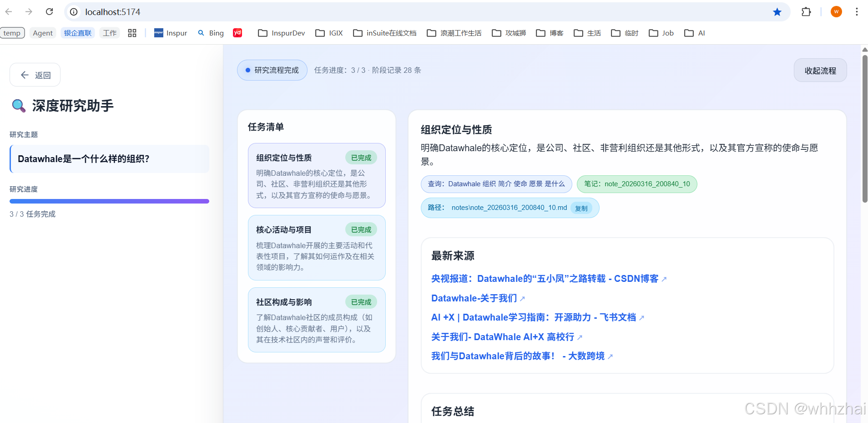
Task: Open the Inspur bookmark
Action: [x=171, y=33]
